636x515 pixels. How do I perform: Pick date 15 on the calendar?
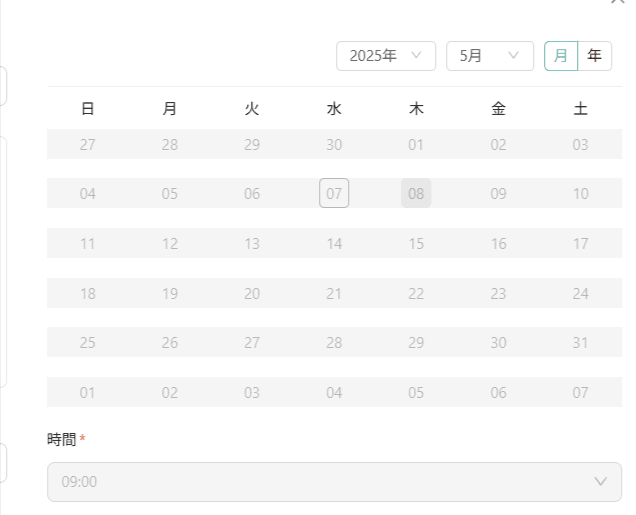pyautogui.click(x=416, y=243)
